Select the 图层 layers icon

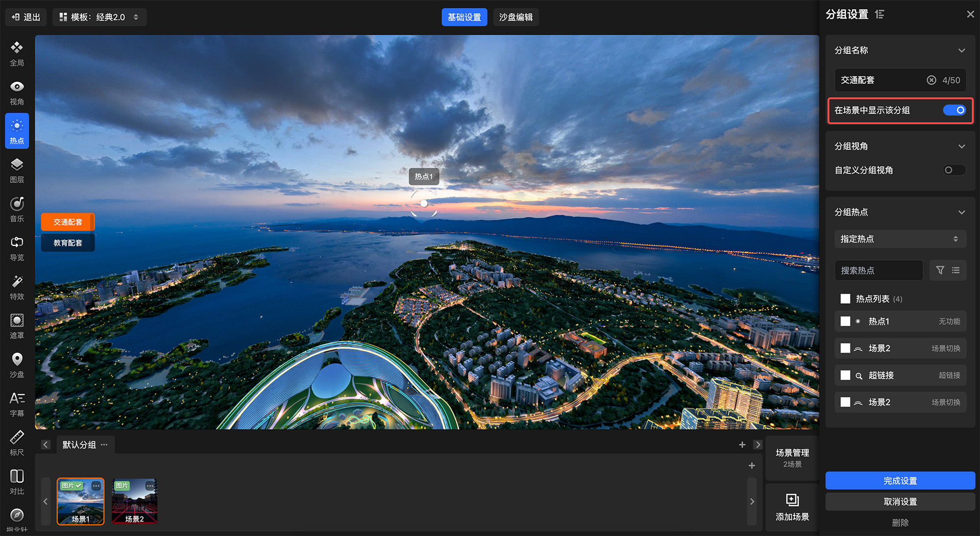(17, 170)
